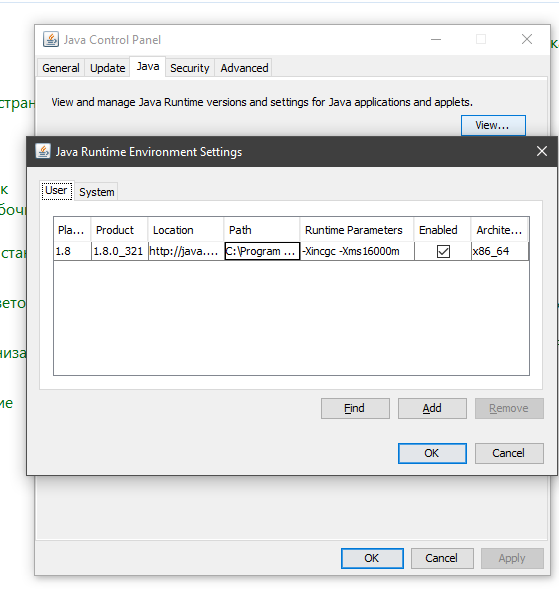Click the View... button
Screen dimensions: 559x591
pyautogui.click(x=493, y=125)
